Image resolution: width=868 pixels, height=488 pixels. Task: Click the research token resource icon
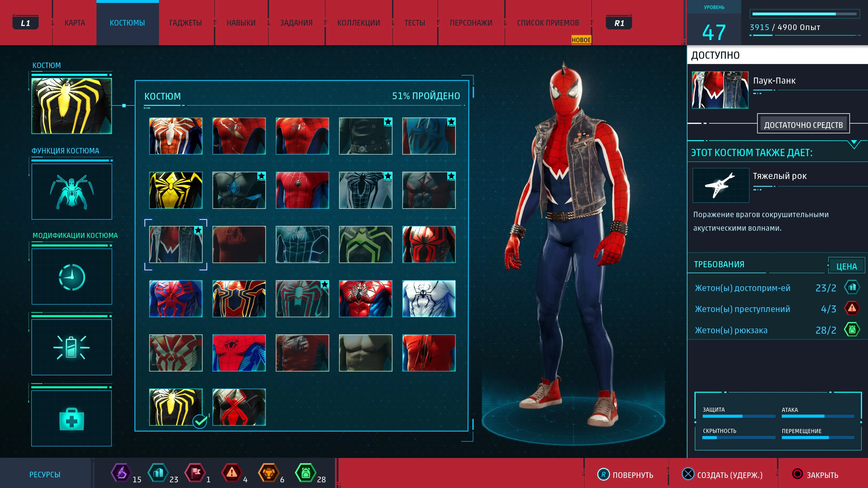(121, 473)
